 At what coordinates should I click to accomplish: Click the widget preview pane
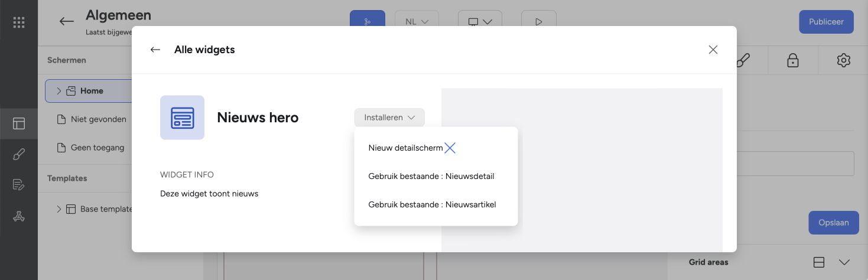(x=582, y=170)
